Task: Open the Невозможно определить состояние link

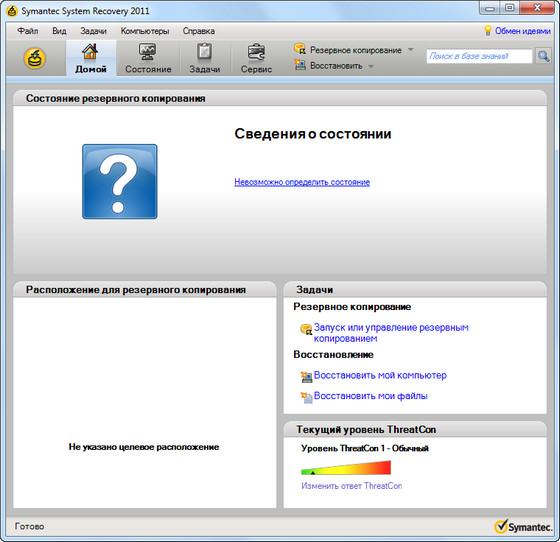Action: 302,182
